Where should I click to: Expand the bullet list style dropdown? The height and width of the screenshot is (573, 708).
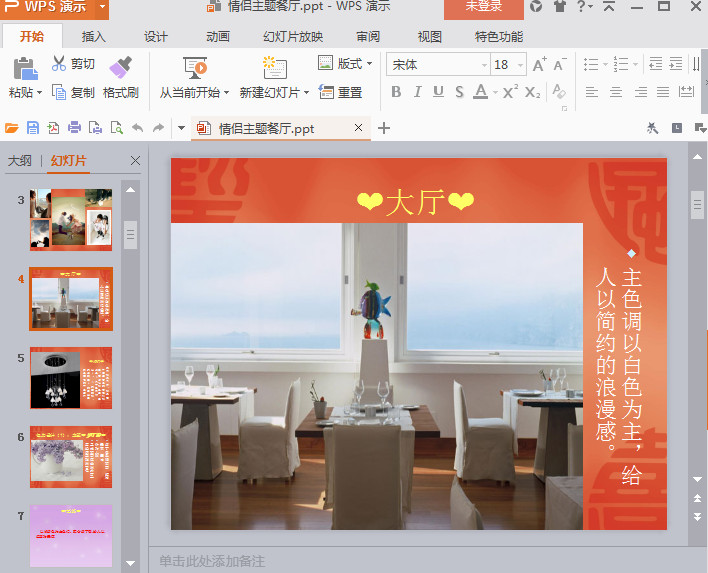click(606, 64)
